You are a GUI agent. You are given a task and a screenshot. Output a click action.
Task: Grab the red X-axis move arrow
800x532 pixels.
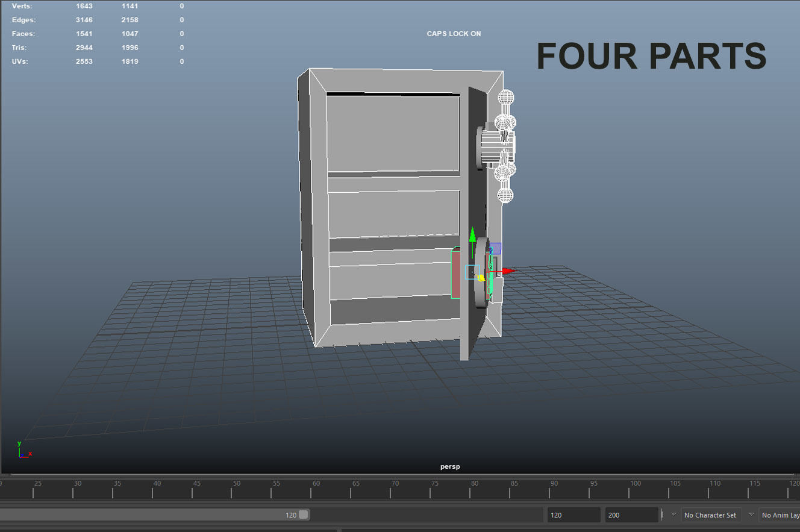tap(509, 271)
